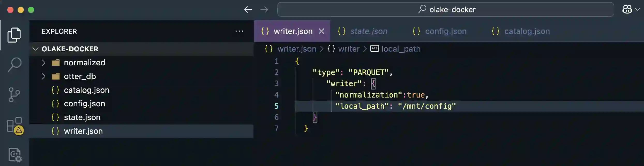Go back with the left arrow
Screen dimensions: 644x166
[248, 10]
